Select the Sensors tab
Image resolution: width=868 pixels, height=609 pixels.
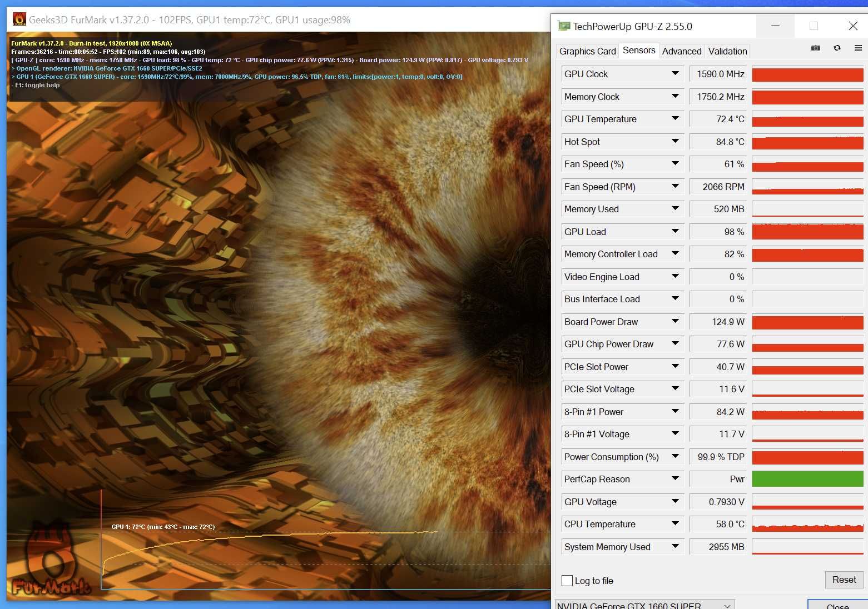(639, 50)
